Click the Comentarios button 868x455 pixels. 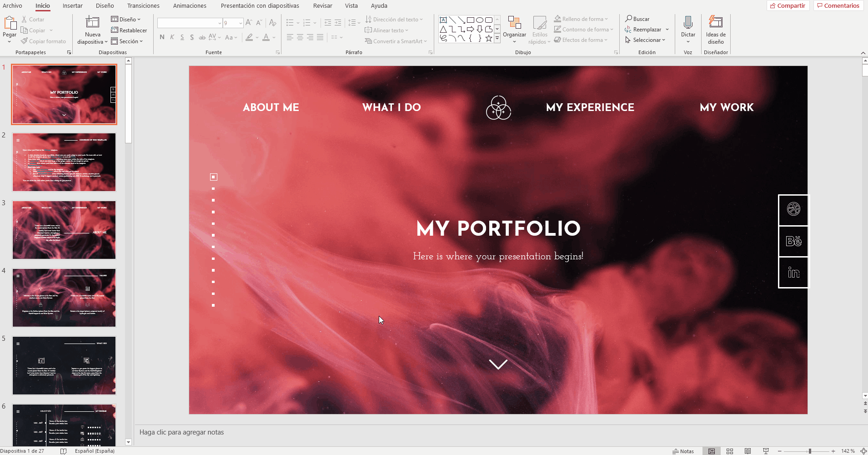click(838, 5)
